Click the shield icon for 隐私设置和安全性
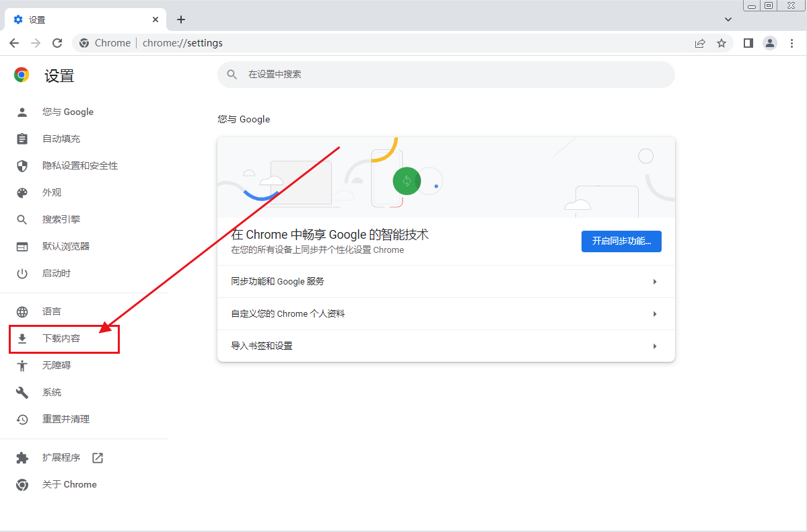The image size is (807, 532). 22,165
